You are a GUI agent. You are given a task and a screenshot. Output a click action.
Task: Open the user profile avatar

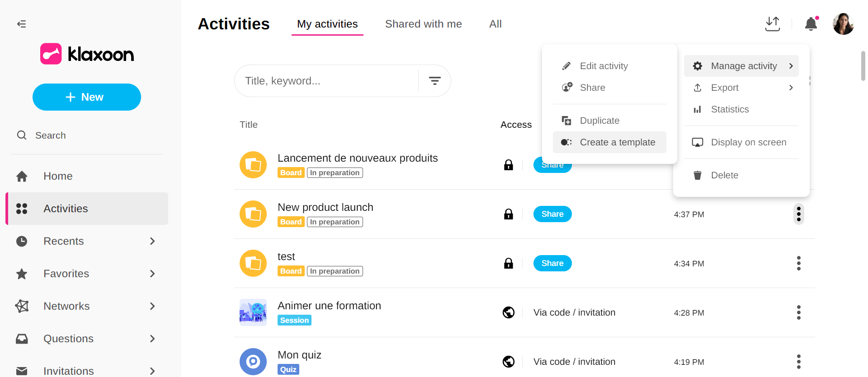pos(843,24)
